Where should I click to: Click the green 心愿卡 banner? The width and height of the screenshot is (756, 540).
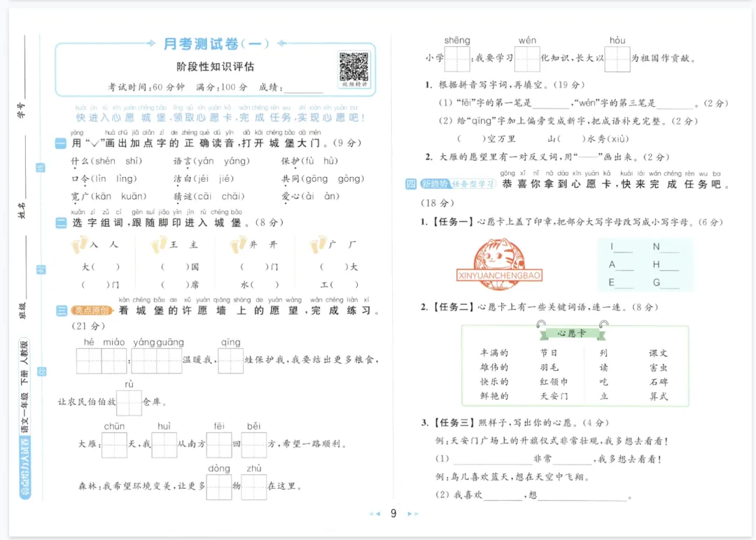pyautogui.click(x=573, y=334)
